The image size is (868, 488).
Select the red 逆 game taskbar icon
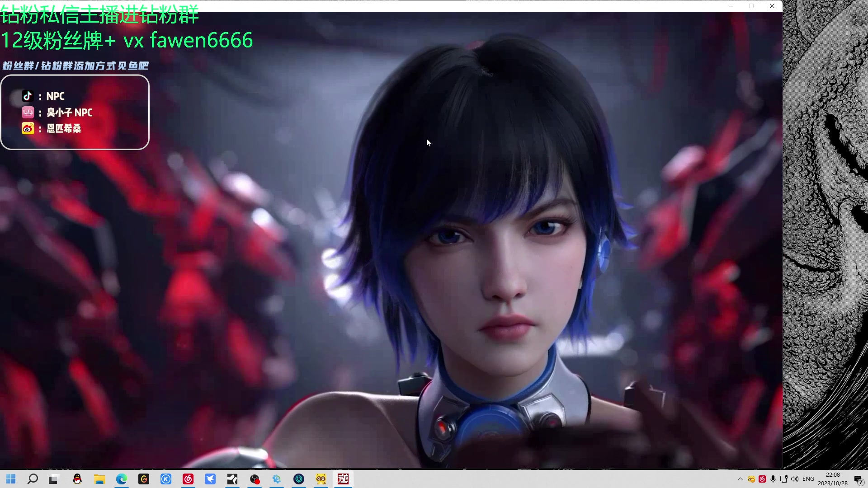pyautogui.click(x=343, y=479)
